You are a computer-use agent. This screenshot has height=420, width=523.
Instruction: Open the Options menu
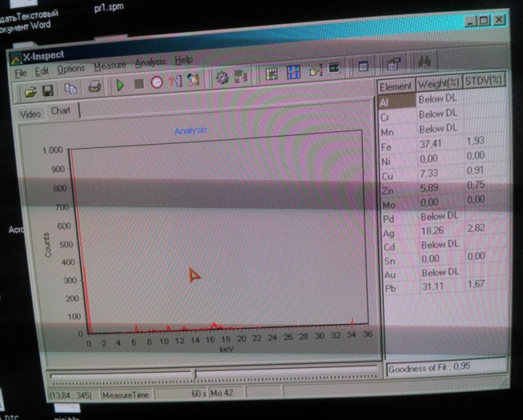click(x=71, y=69)
